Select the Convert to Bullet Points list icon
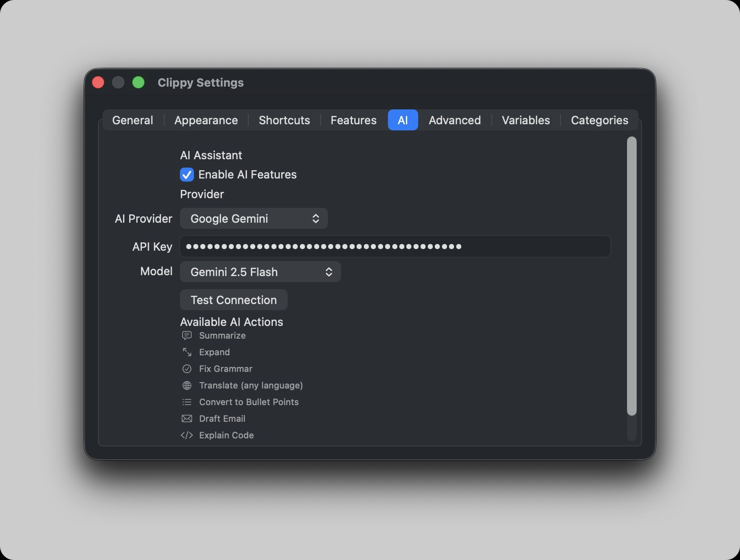Screen dimensions: 740x560 point(187,402)
